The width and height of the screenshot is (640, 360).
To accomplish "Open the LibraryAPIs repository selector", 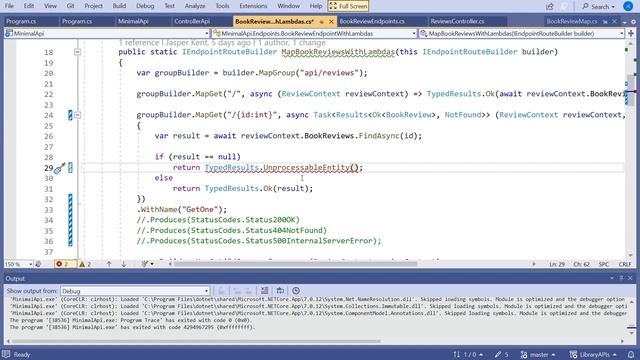I will pos(593,354).
